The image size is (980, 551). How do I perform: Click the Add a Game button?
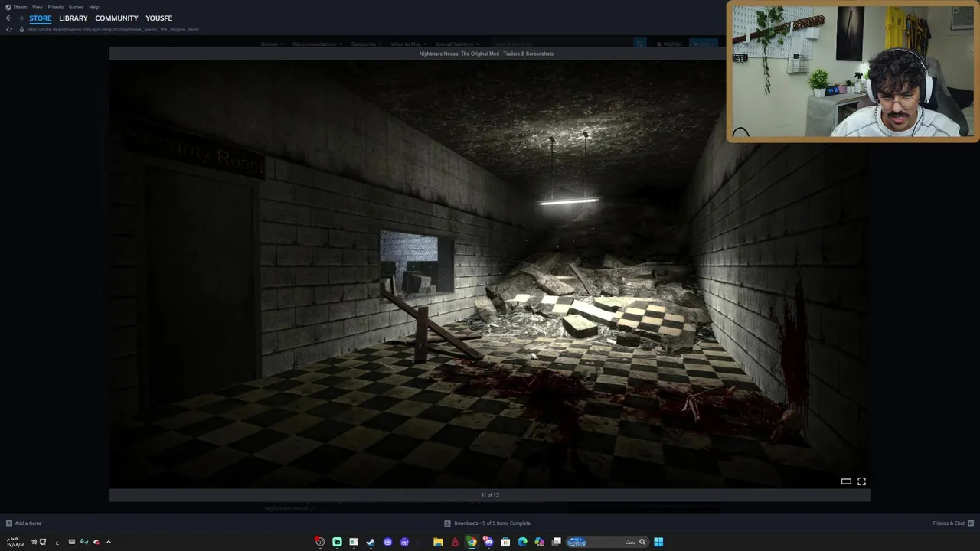pos(24,523)
